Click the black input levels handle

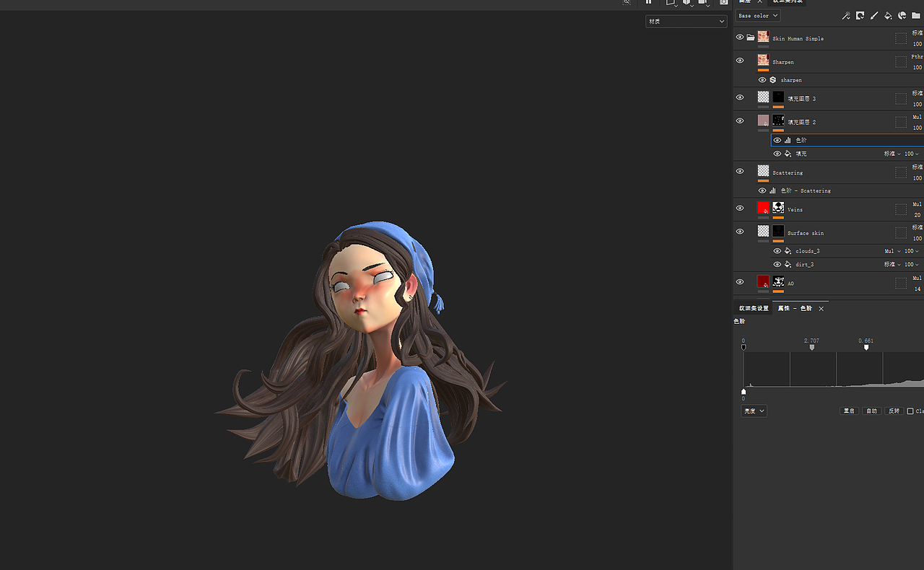coord(744,347)
